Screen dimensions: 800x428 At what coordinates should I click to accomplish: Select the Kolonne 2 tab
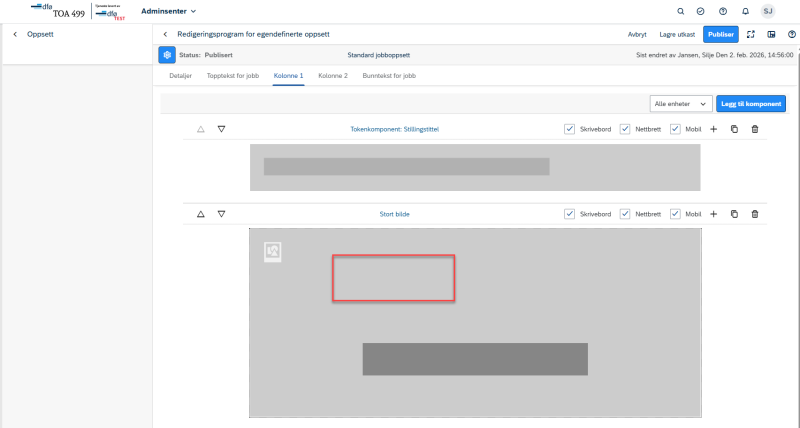[x=333, y=76]
